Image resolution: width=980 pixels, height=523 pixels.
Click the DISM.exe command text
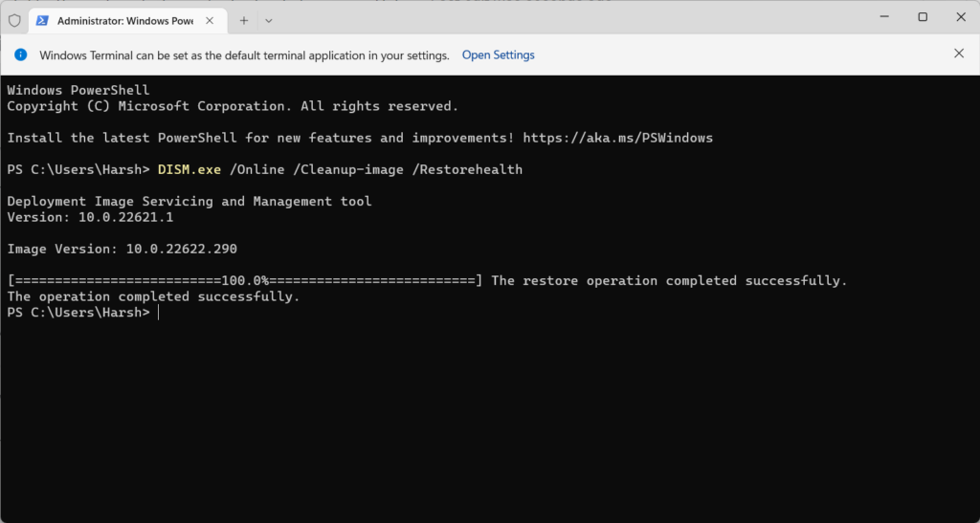tap(189, 169)
